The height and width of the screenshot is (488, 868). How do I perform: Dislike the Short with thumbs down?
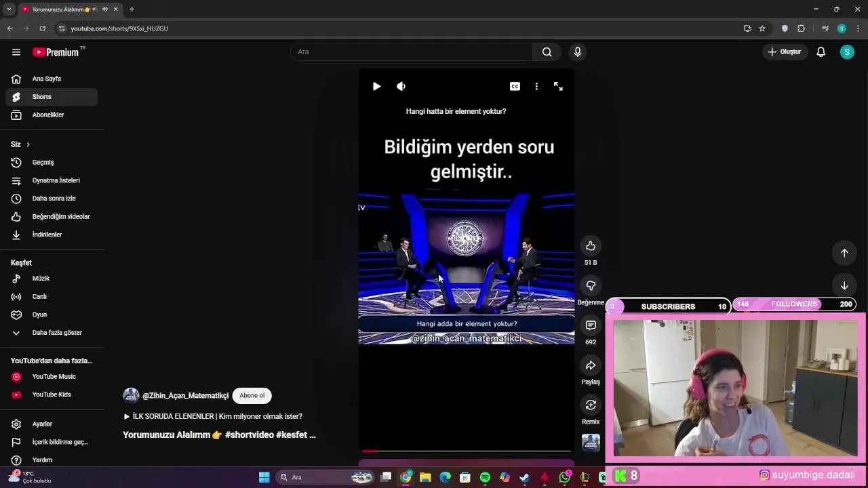(x=591, y=286)
